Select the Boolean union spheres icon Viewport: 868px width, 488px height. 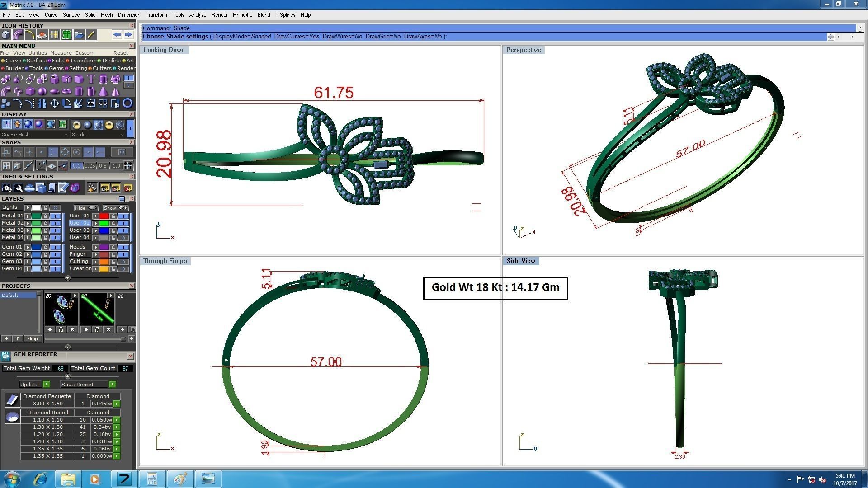point(5,79)
